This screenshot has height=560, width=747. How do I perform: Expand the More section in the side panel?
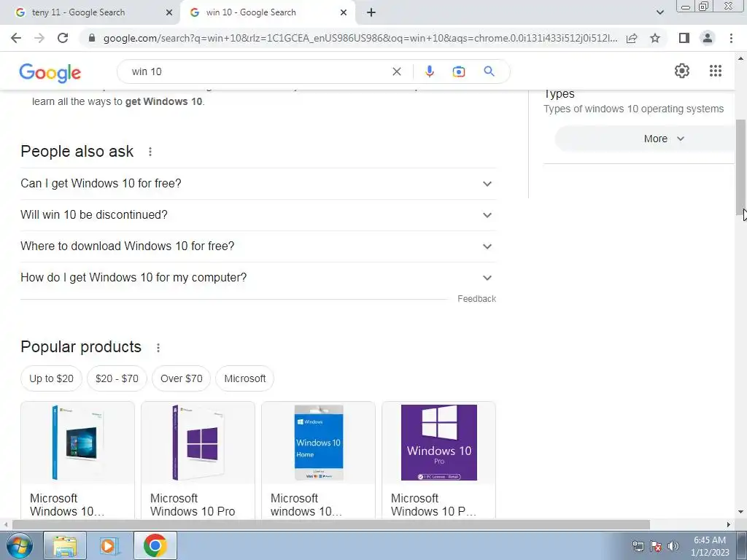645,139
